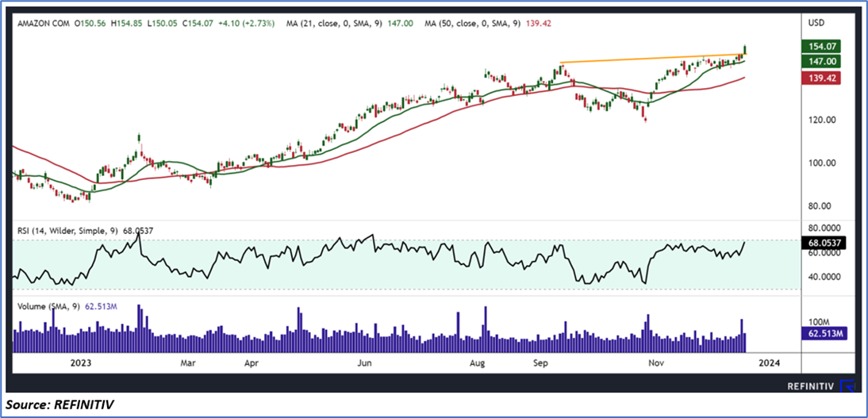Click the open price O150.56

coord(89,24)
